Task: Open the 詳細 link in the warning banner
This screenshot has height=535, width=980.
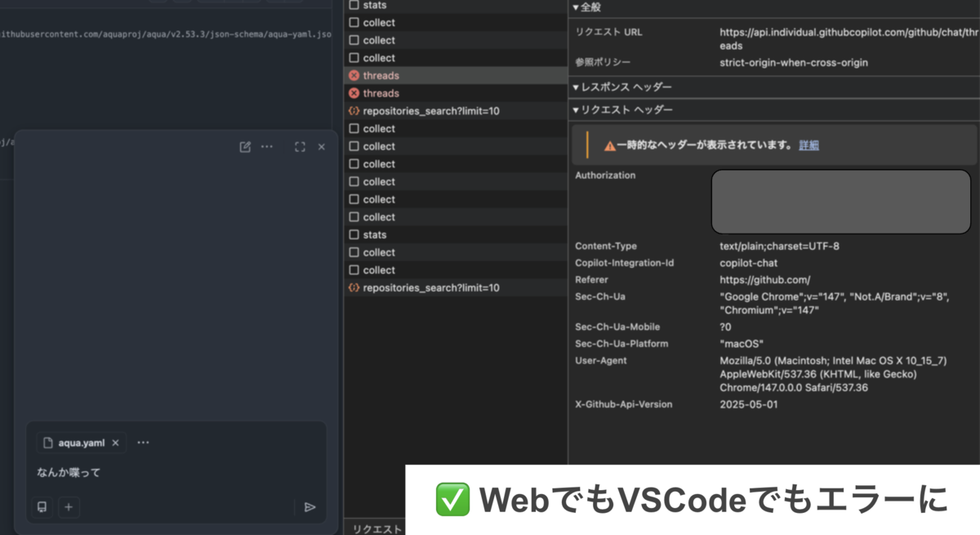Action: click(x=808, y=145)
